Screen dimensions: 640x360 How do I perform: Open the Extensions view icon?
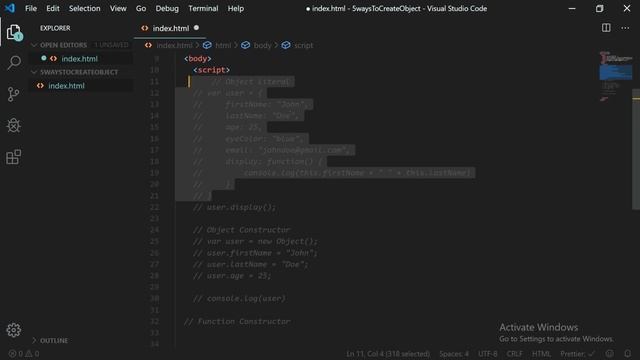tap(13, 157)
